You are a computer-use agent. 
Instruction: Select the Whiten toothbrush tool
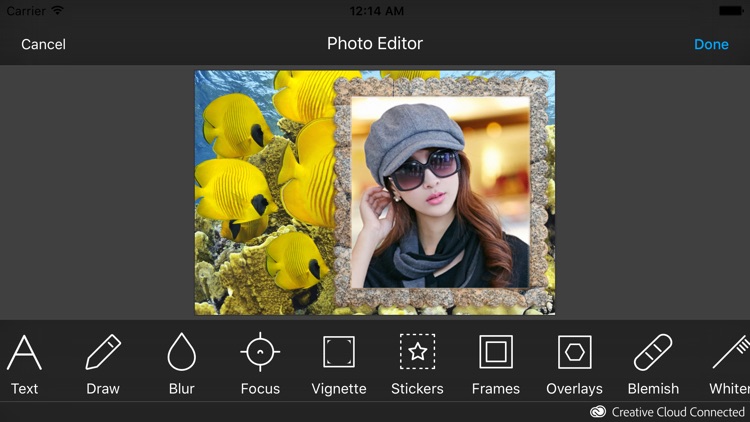731,353
